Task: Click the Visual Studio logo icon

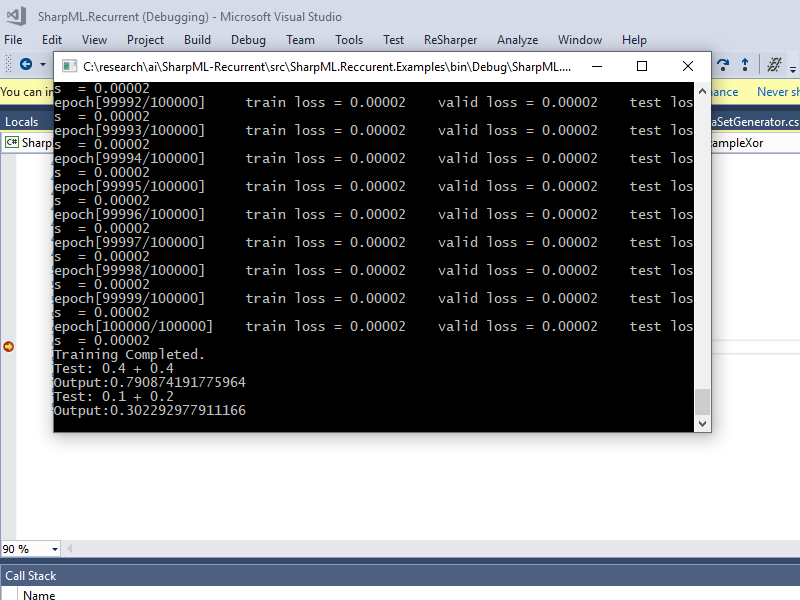Action: [16, 16]
